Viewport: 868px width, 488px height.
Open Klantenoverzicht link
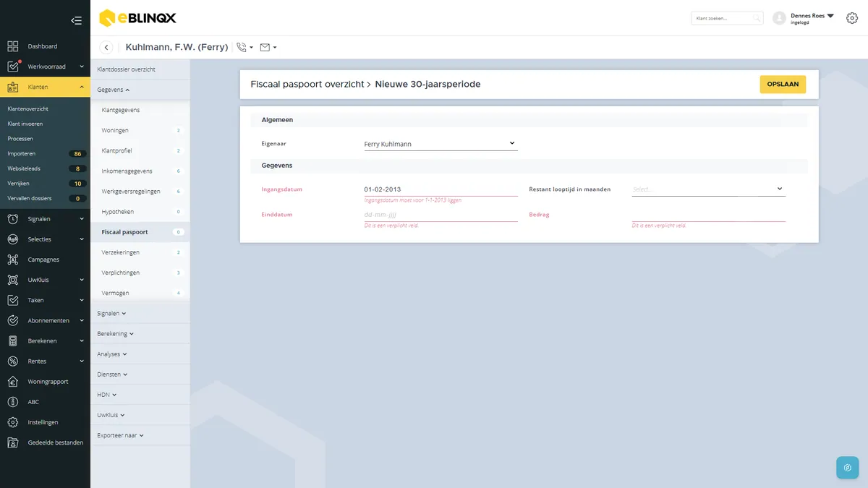(28, 109)
